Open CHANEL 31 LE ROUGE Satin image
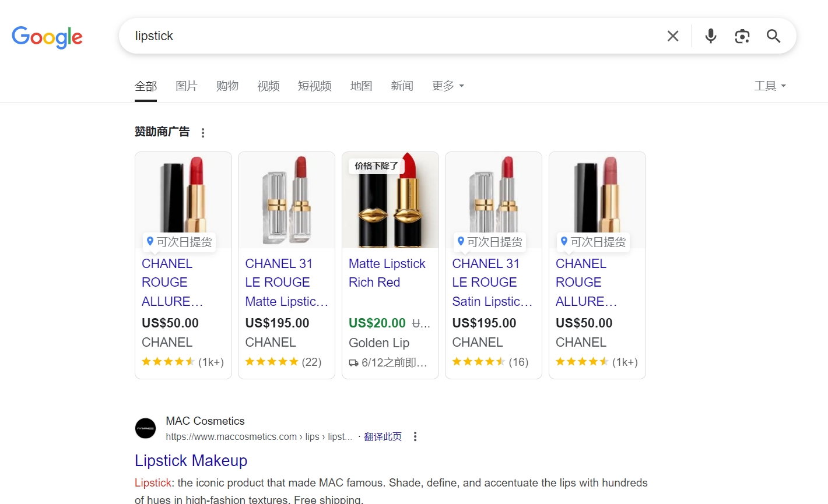Viewport: 828px width, 504px height. pyautogui.click(x=493, y=200)
